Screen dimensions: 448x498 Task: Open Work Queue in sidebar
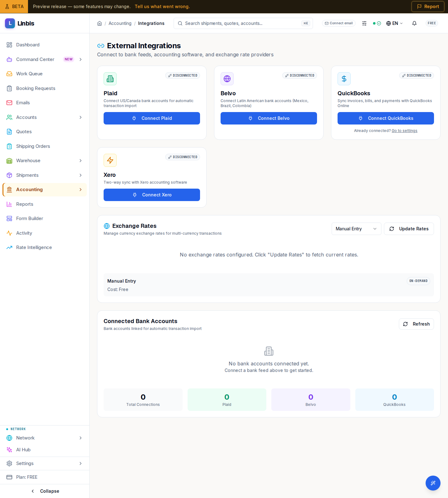tap(44, 74)
